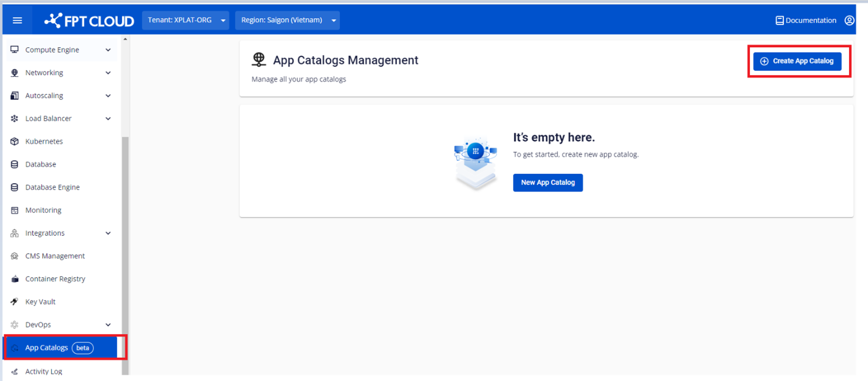This screenshot has height=381, width=868.
Task: Click the sidebar vertical scrollbar
Action: 125,251
